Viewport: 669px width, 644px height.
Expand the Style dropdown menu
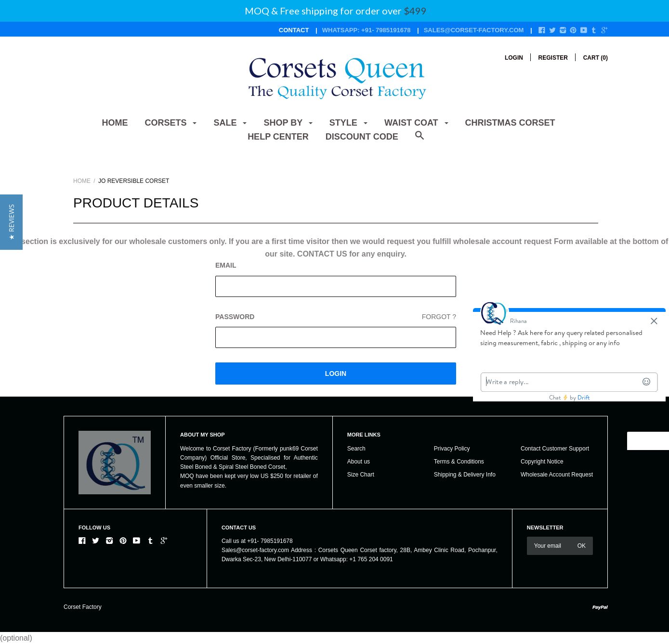(348, 123)
